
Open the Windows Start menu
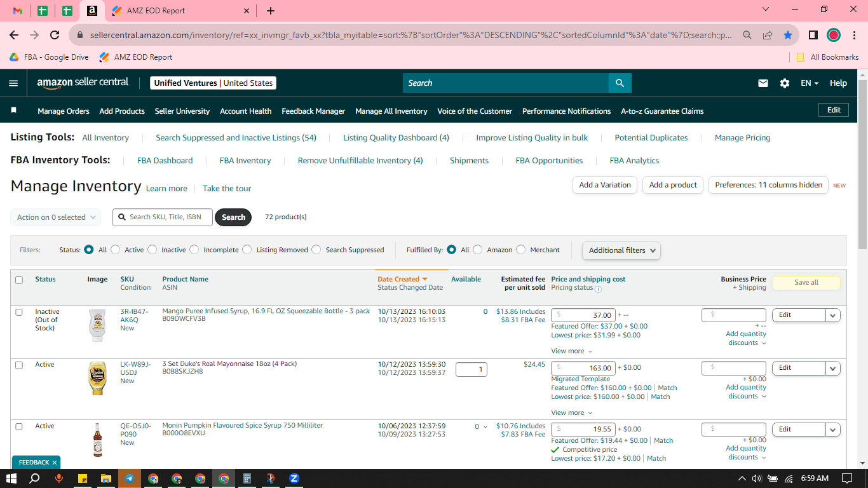tap(11, 478)
